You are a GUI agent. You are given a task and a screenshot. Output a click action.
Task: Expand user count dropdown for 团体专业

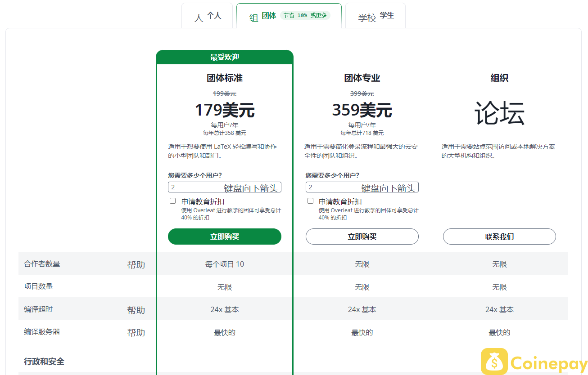pyautogui.click(x=362, y=187)
